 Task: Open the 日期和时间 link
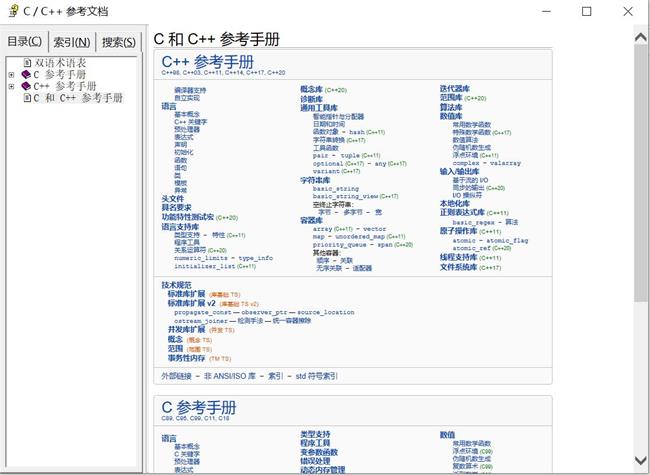(x=329, y=124)
